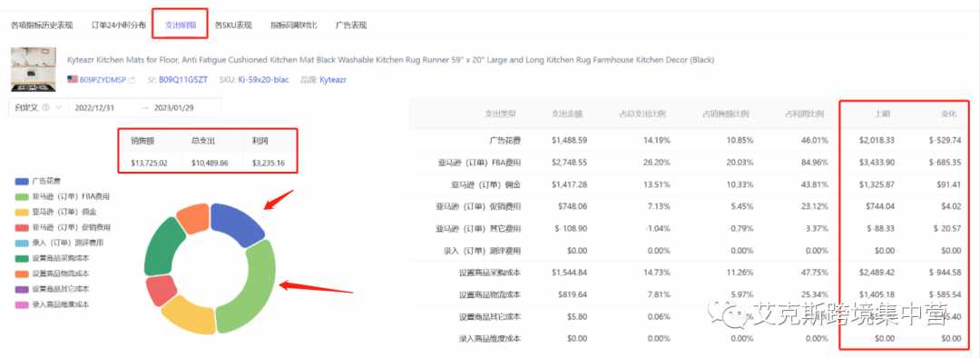The height and width of the screenshot is (358, 980).
Task: Toggle the 广告花费 legend swatch
Action: pyautogui.click(x=21, y=182)
